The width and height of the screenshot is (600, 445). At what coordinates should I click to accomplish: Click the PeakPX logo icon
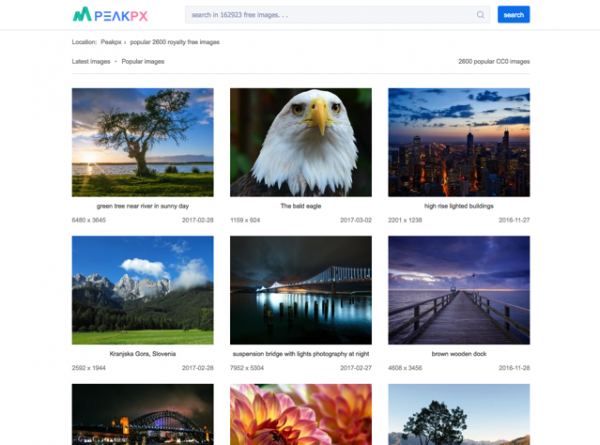coord(83,15)
